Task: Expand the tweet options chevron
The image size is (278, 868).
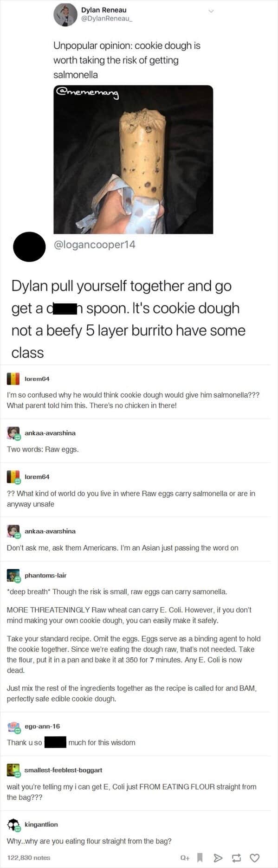Action: [x=211, y=11]
